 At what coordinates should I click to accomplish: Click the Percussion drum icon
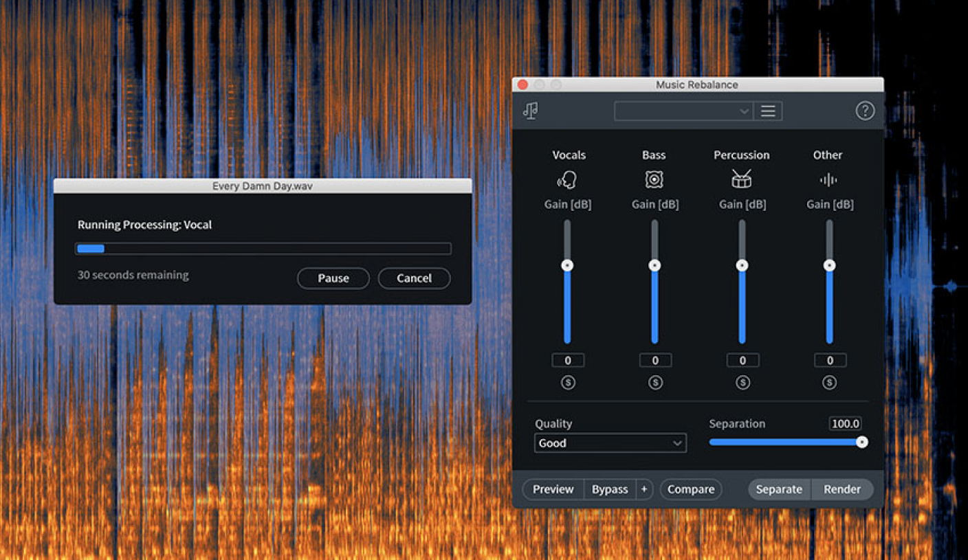[741, 179]
